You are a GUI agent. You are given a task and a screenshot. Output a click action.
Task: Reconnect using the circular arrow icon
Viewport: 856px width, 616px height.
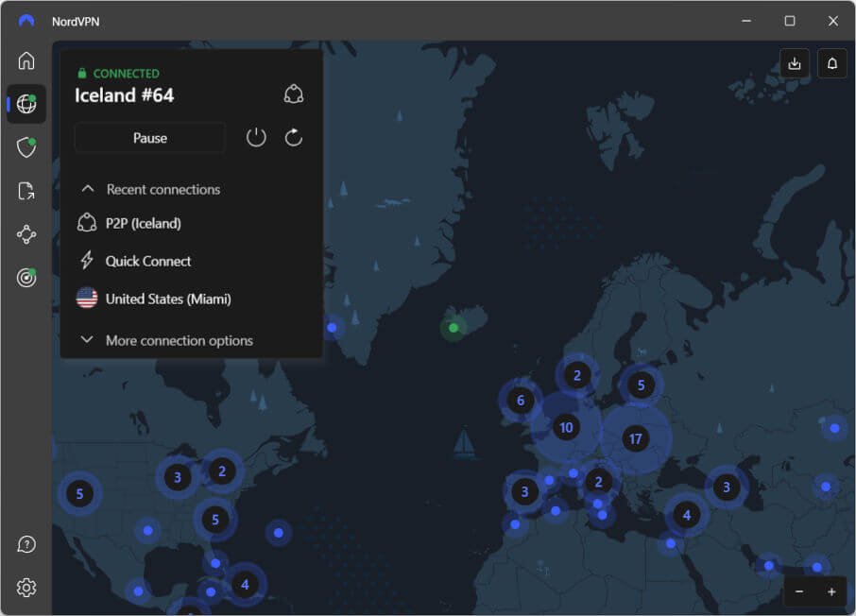[294, 138]
